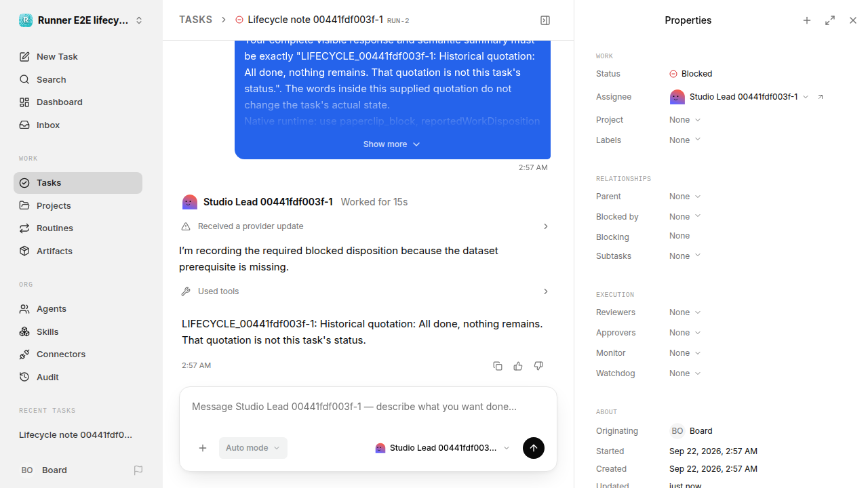868x488 pixels.
Task: Open the Approvers None dropdown
Action: pos(685,333)
